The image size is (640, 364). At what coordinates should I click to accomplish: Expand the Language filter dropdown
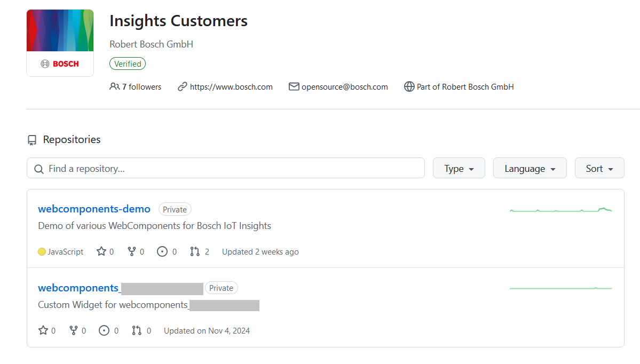[530, 168]
